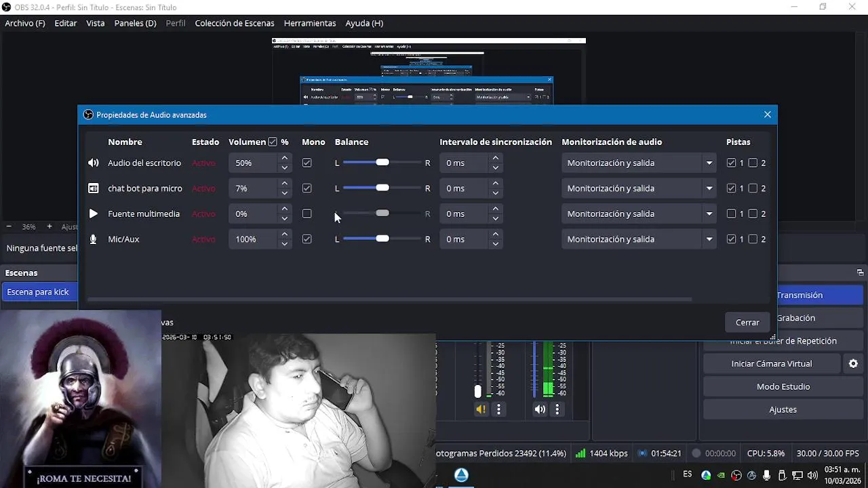Enable track 2 for chat bot para micro
This screenshot has width=868, height=488.
point(753,188)
